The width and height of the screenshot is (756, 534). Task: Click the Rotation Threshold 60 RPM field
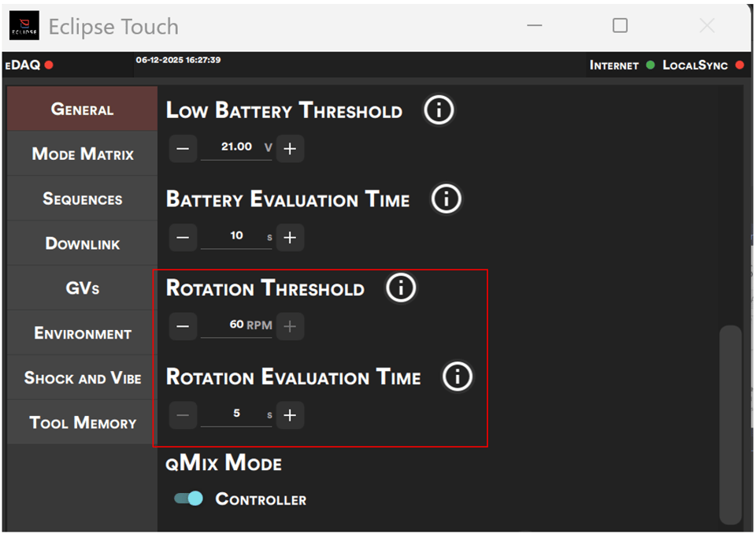[x=236, y=325]
